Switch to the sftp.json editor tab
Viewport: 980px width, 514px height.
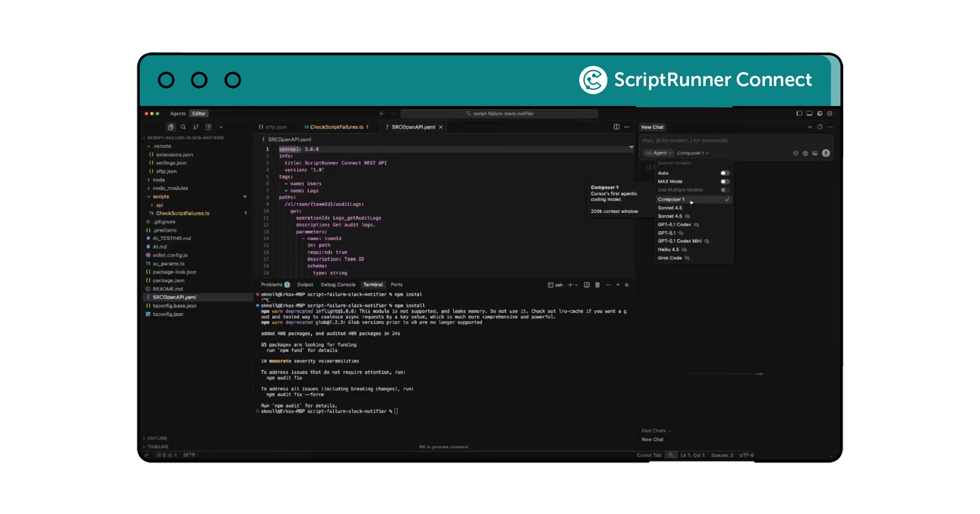pos(273,127)
